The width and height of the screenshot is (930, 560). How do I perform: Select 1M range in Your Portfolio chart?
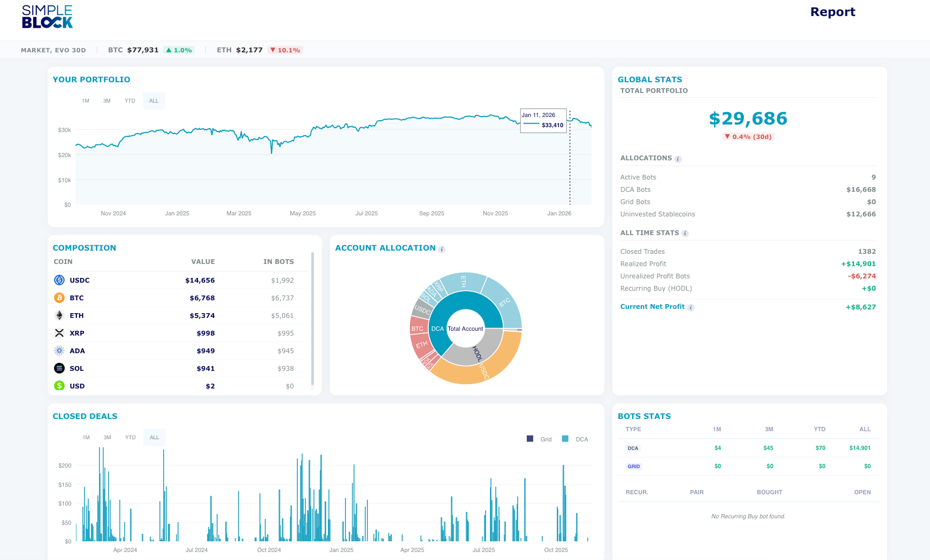click(x=86, y=101)
